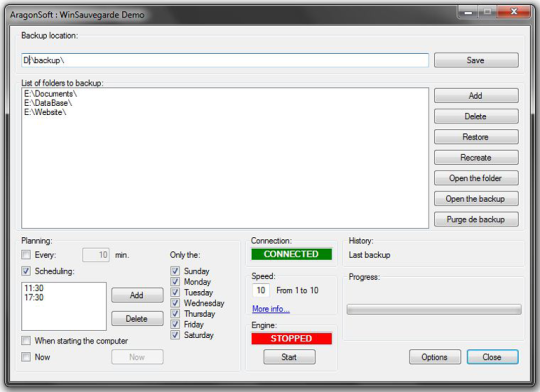The height and width of the screenshot is (392, 540).
Task: Enable the Every minutes checkbox
Action: [26, 255]
